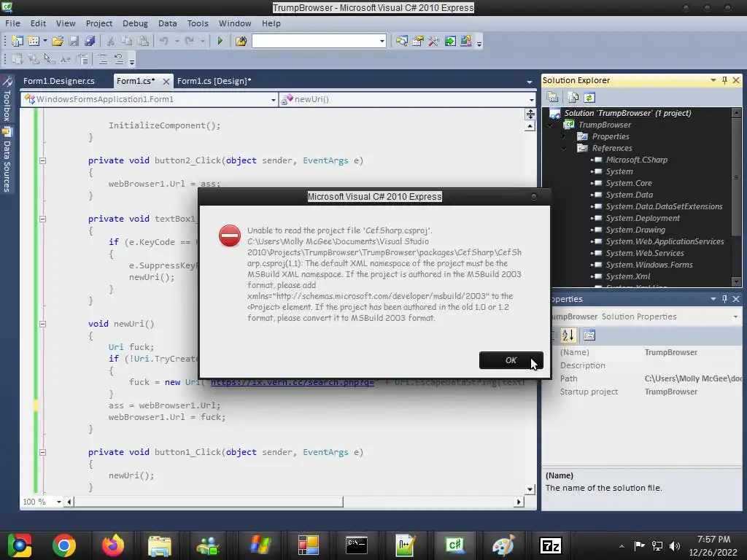The image size is (747, 560).
Task: Click the Save All toolbar icon
Action: point(90,41)
